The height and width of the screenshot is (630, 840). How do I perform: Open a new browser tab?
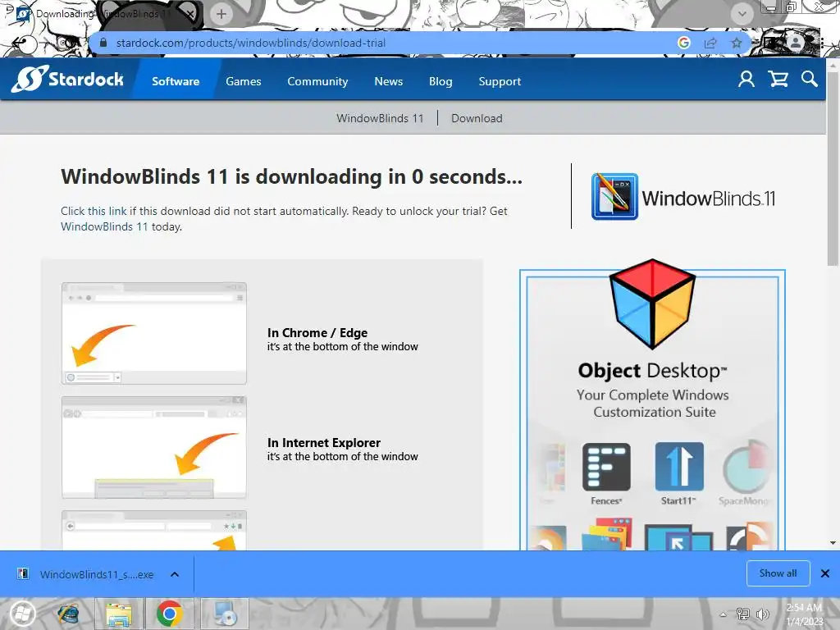(x=221, y=14)
